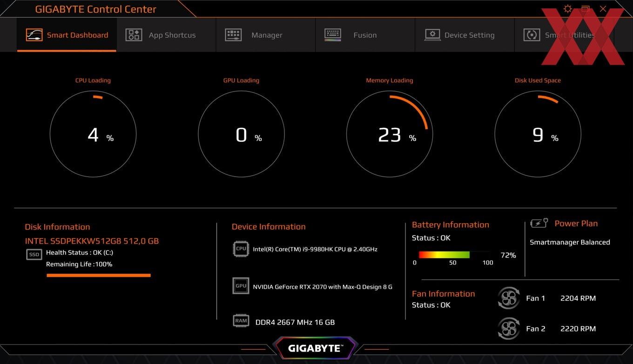The width and height of the screenshot is (633, 364).
Task: Click the Health Status : OK (C:) text
Action: 80,252
